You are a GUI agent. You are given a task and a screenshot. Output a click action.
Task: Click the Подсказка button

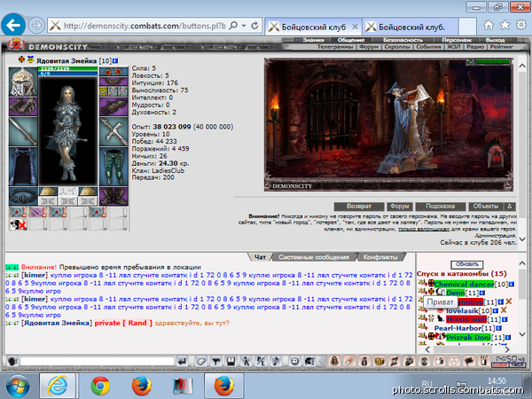tap(441, 207)
